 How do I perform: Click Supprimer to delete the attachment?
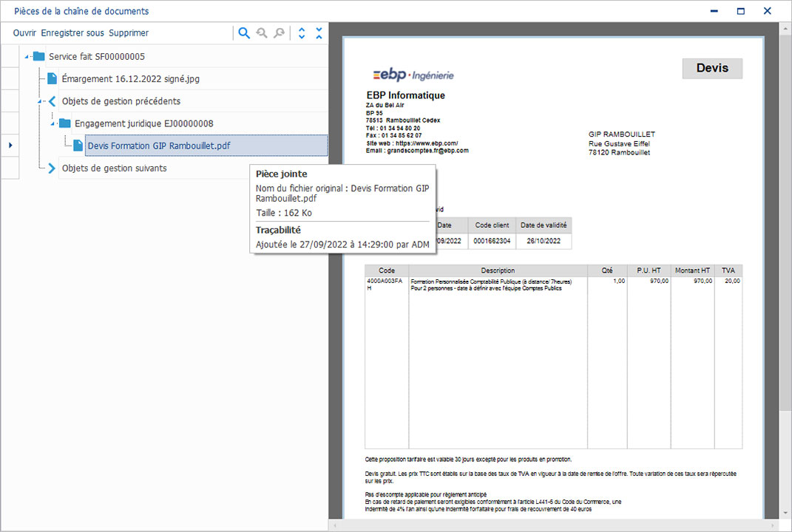[129, 33]
